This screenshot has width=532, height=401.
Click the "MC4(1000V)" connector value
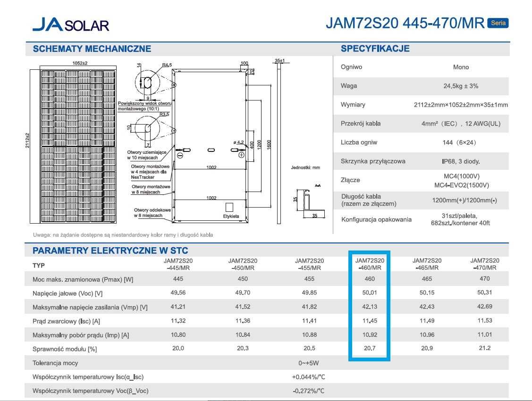point(462,176)
